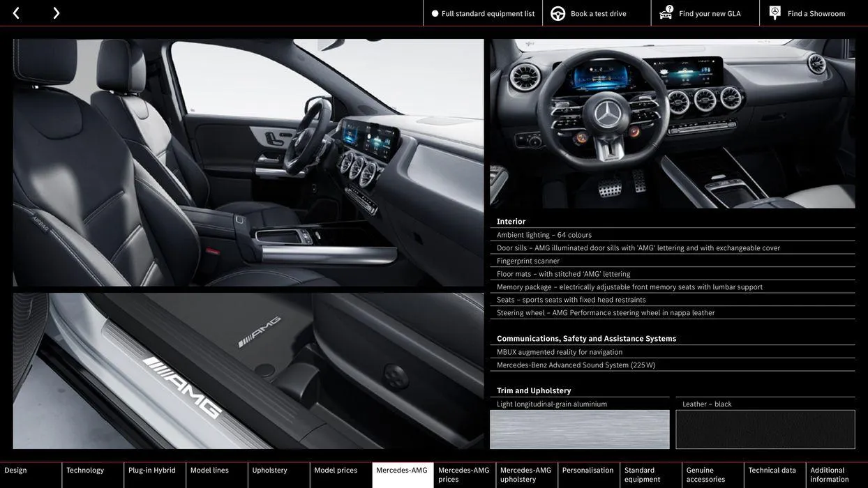Click the steering wheel dashboard photo
Viewport: 868px width, 488px height.
[673, 123]
